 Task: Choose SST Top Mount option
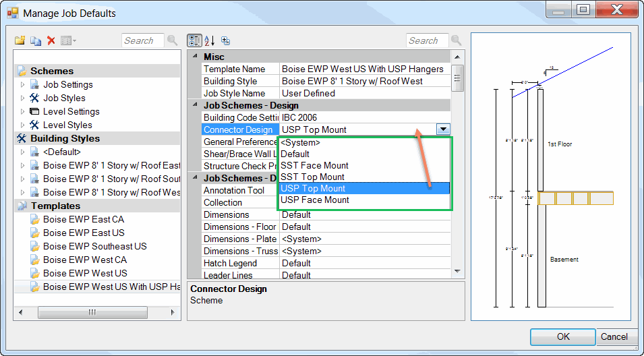click(364, 177)
